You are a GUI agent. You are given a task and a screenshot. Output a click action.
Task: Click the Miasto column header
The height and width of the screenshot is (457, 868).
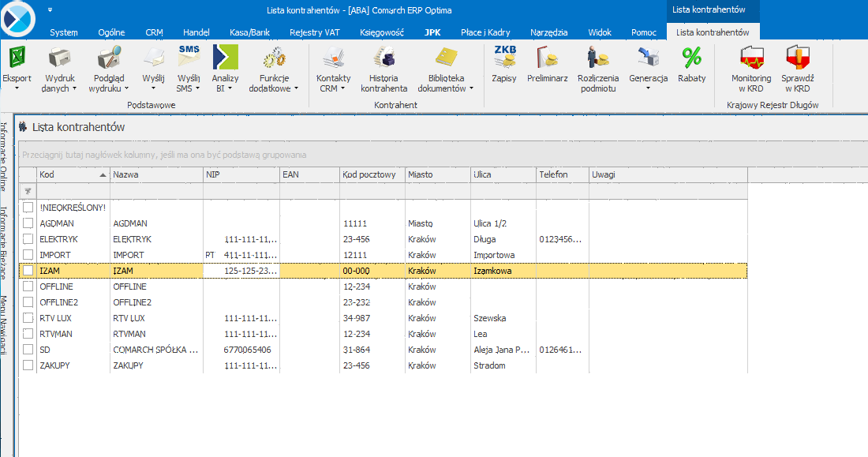click(436, 174)
